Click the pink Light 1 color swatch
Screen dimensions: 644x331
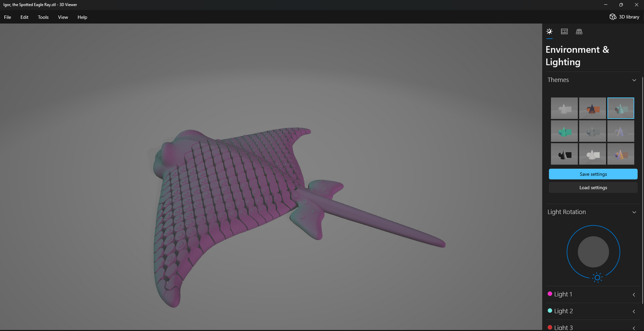(x=549, y=294)
